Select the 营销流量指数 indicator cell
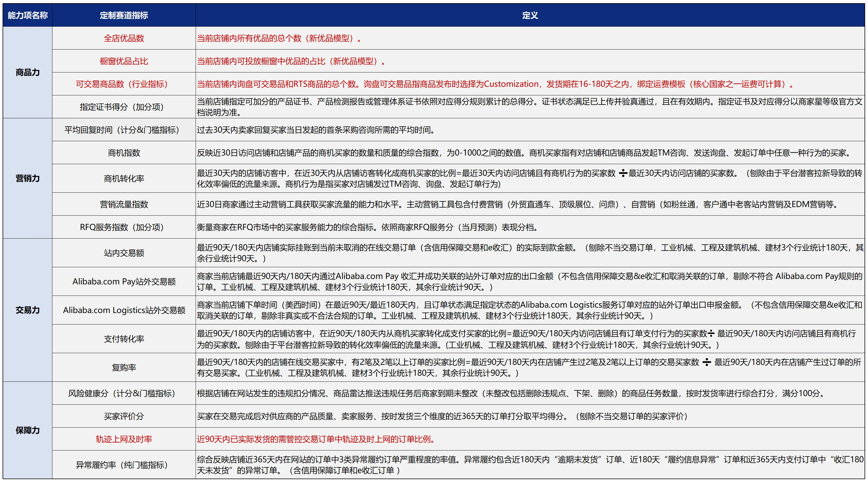 coord(124,204)
